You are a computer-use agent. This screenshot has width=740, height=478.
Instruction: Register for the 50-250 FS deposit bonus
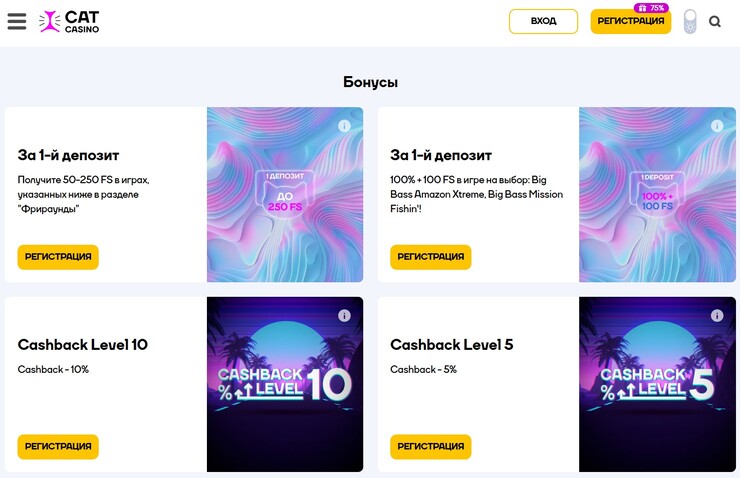click(x=58, y=257)
